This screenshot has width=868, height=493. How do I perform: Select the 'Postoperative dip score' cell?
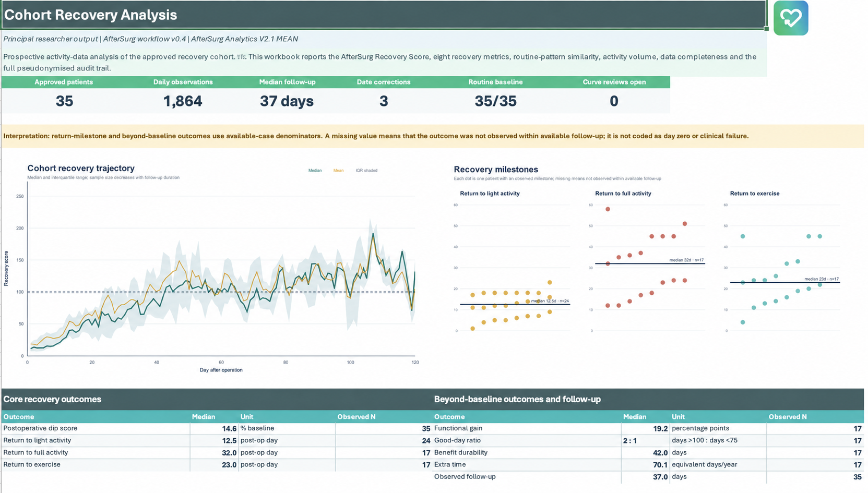tap(96, 428)
